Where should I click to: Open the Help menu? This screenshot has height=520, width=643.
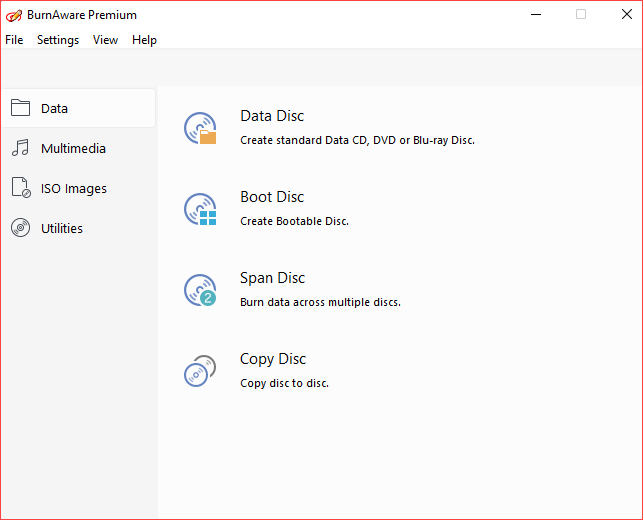coord(144,40)
